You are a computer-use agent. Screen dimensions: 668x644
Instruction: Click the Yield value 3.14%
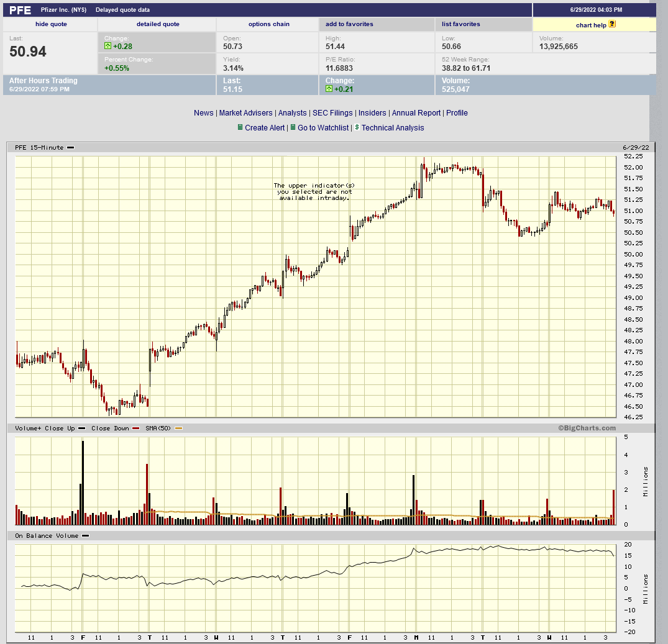pos(234,68)
